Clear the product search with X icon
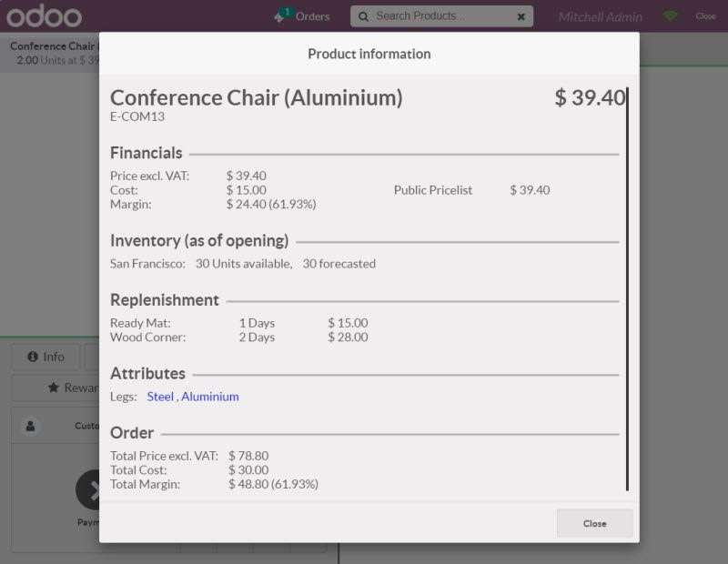 coord(521,16)
